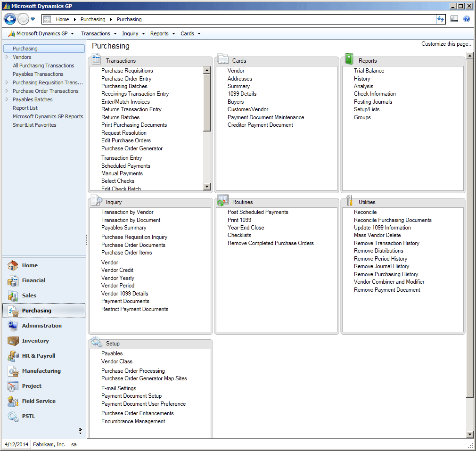
Task: Open the layout pane icon near help
Action: tap(454, 19)
